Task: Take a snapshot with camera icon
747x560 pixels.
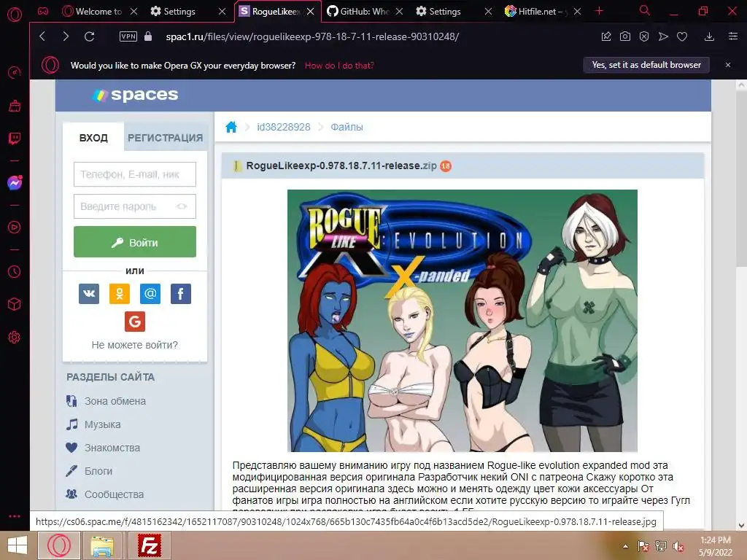Action: [625, 36]
